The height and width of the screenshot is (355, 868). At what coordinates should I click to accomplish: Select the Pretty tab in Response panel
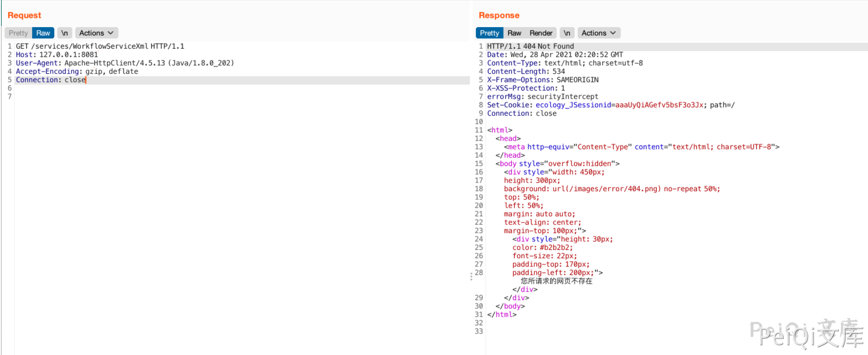(x=489, y=33)
